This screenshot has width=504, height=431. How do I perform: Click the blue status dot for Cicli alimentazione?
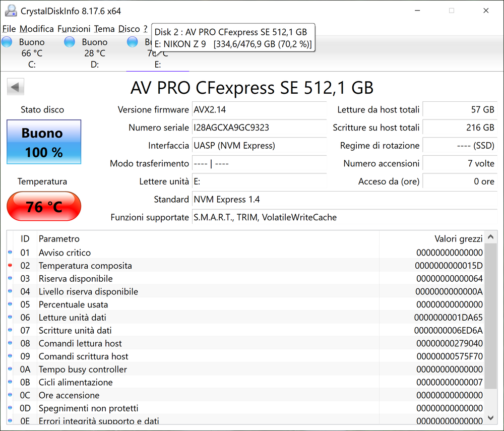(x=10, y=382)
